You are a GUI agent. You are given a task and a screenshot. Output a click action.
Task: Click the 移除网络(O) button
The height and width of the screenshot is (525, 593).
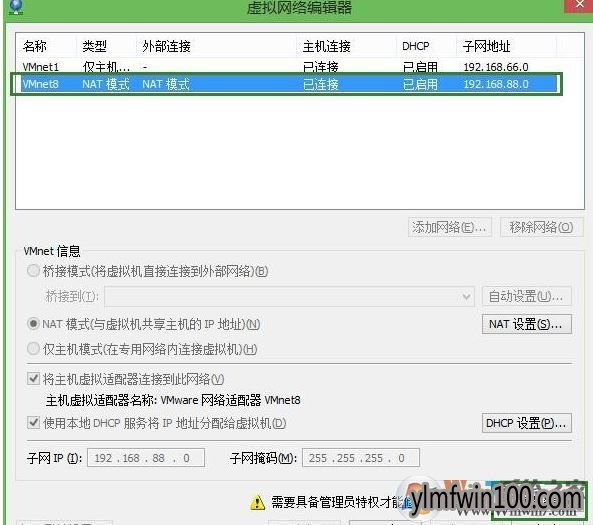542,227
